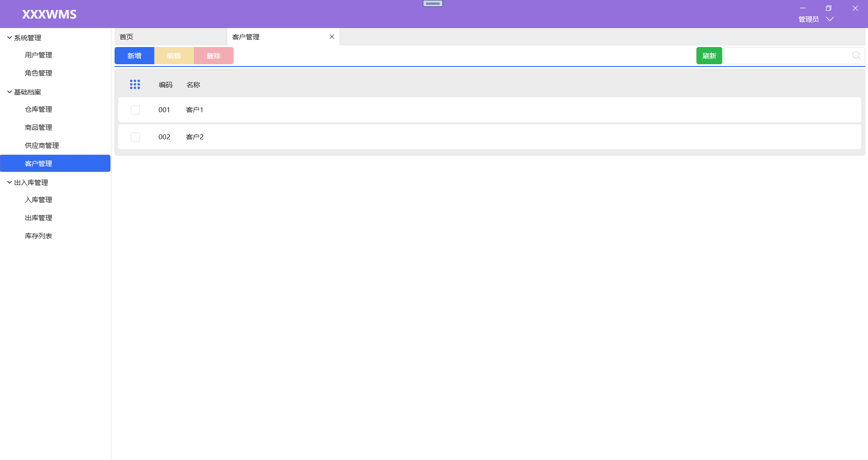Open the 管理员 user dropdown arrow
Image resolution: width=868 pixels, height=460 pixels.
click(830, 19)
